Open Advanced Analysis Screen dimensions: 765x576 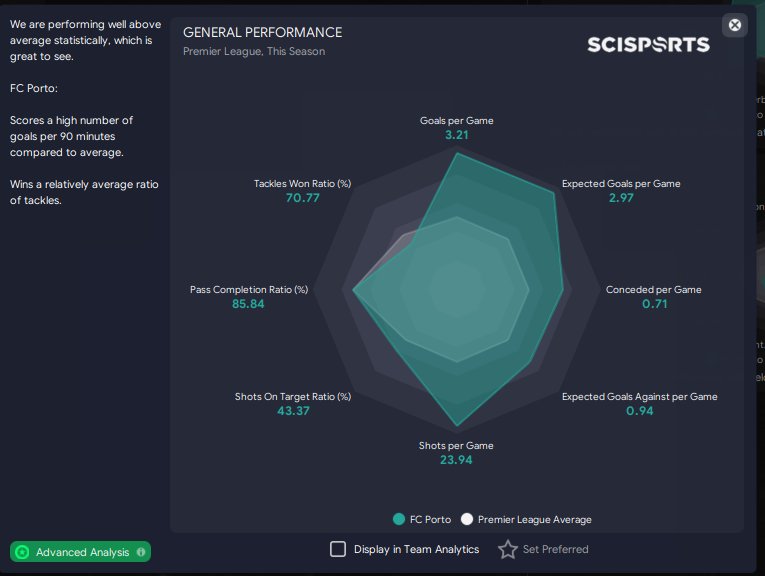point(81,552)
